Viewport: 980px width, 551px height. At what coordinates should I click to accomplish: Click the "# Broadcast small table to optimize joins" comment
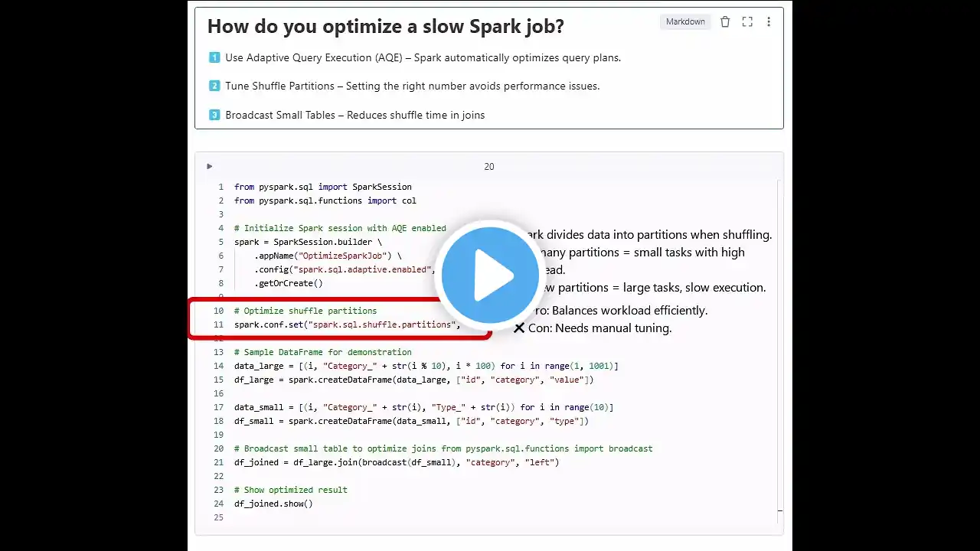click(x=443, y=448)
